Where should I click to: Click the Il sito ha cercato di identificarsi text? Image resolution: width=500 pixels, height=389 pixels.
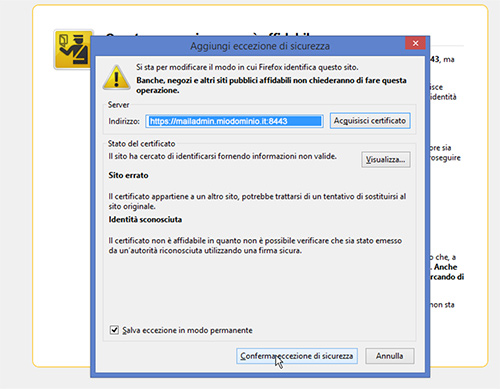(x=222, y=156)
